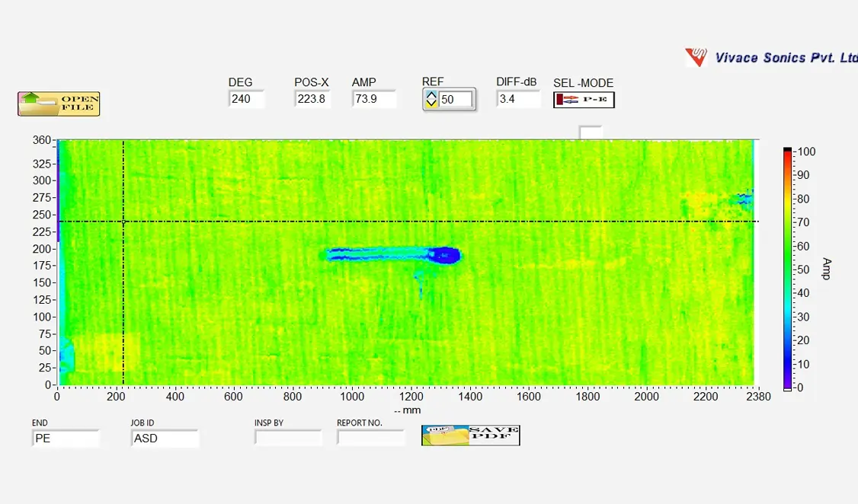Screen dimensions: 858x504
Task: Focus the empty REPORT NO. field
Action: 370,438
